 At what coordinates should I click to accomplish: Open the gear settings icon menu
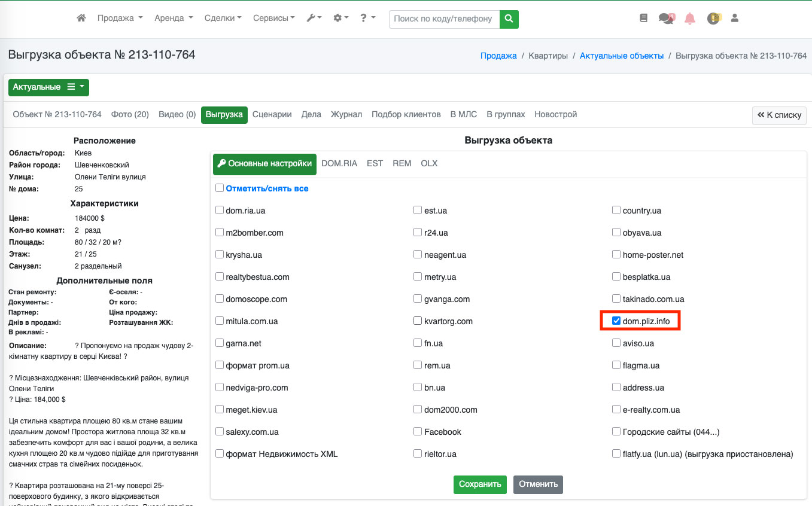[340, 19]
